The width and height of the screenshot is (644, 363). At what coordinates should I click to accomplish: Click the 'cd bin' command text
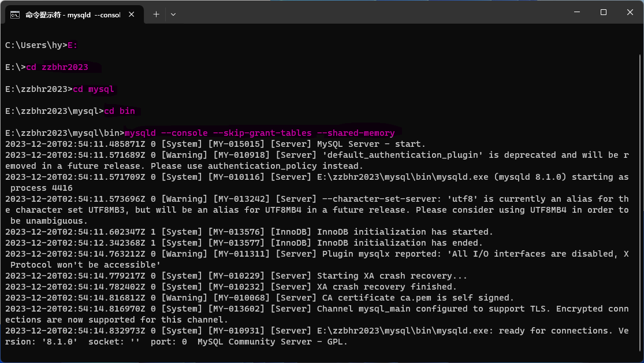(120, 111)
